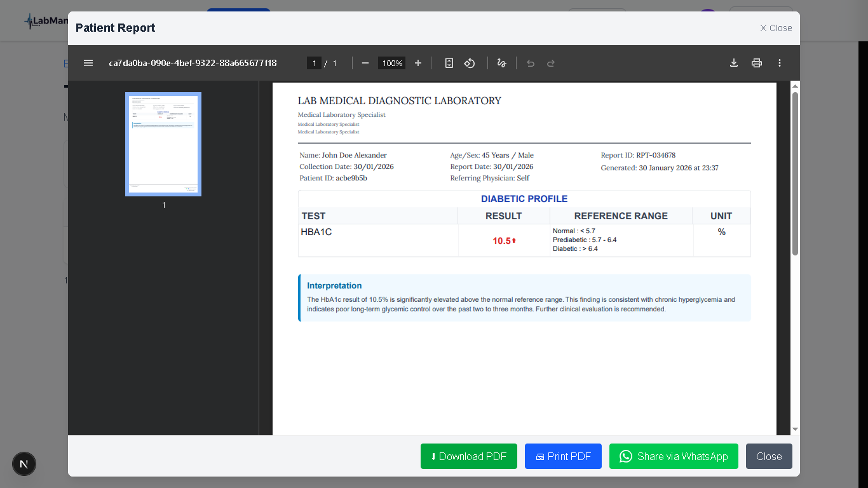The image size is (868, 488).
Task: Download the PDF from the viewer toolbar
Action: (734, 63)
